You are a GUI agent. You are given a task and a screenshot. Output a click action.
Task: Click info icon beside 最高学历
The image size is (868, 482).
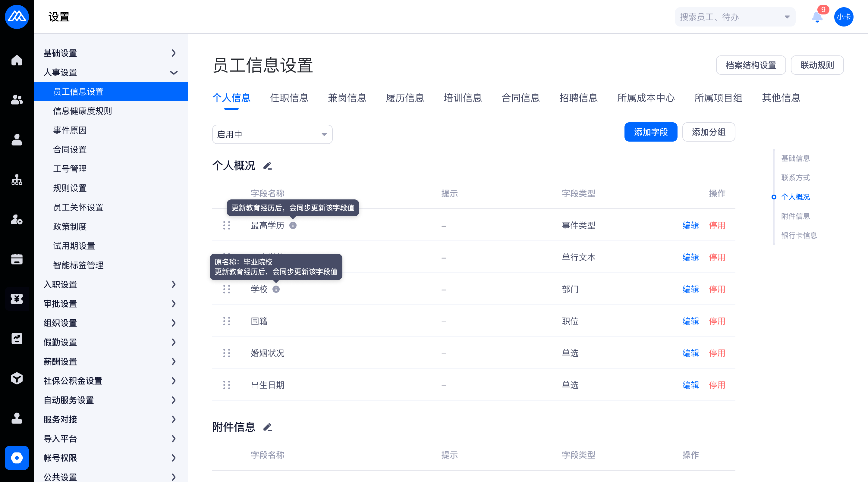[293, 225]
